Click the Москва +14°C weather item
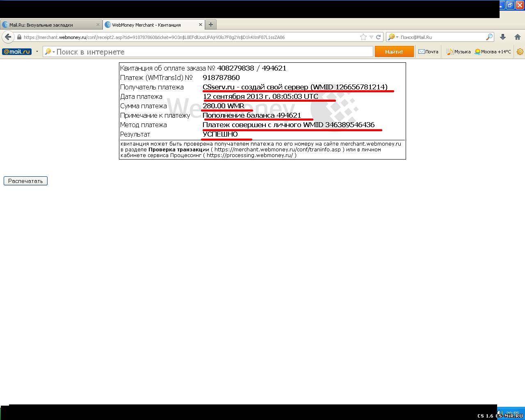Image resolution: width=525 pixels, height=420 pixels. 493,52
